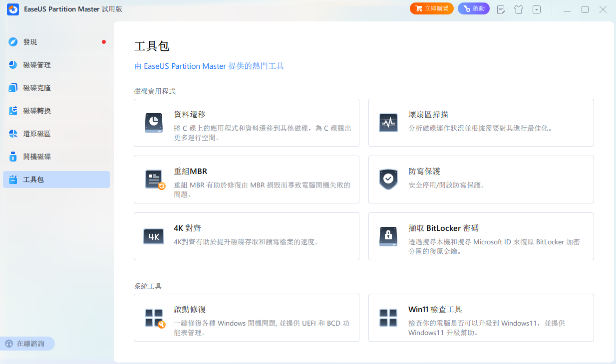Open the 擷取 BitLocker 密碼 tool

click(x=480, y=236)
